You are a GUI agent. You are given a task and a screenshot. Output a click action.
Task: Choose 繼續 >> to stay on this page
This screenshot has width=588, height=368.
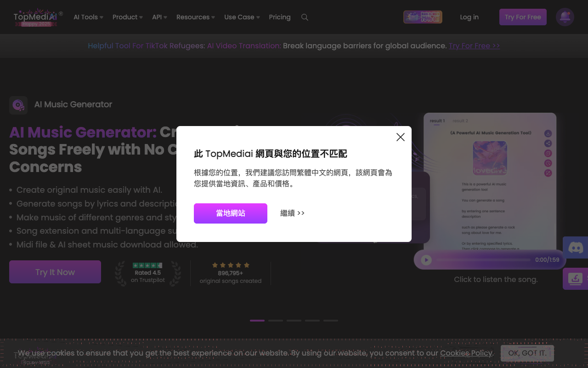pyautogui.click(x=293, y=213)
